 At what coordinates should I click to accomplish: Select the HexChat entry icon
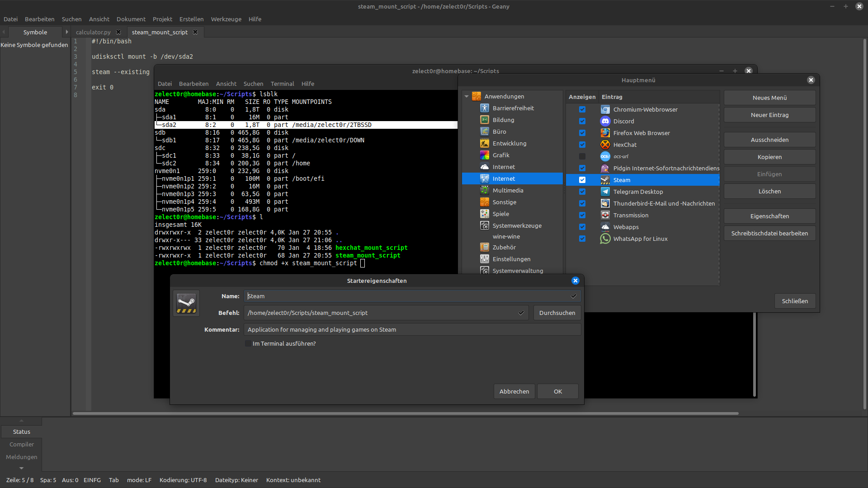click(x=605, y=145)
